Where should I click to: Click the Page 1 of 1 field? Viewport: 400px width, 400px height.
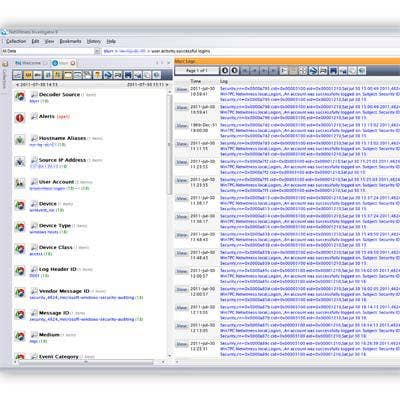[x=197, y=71]
